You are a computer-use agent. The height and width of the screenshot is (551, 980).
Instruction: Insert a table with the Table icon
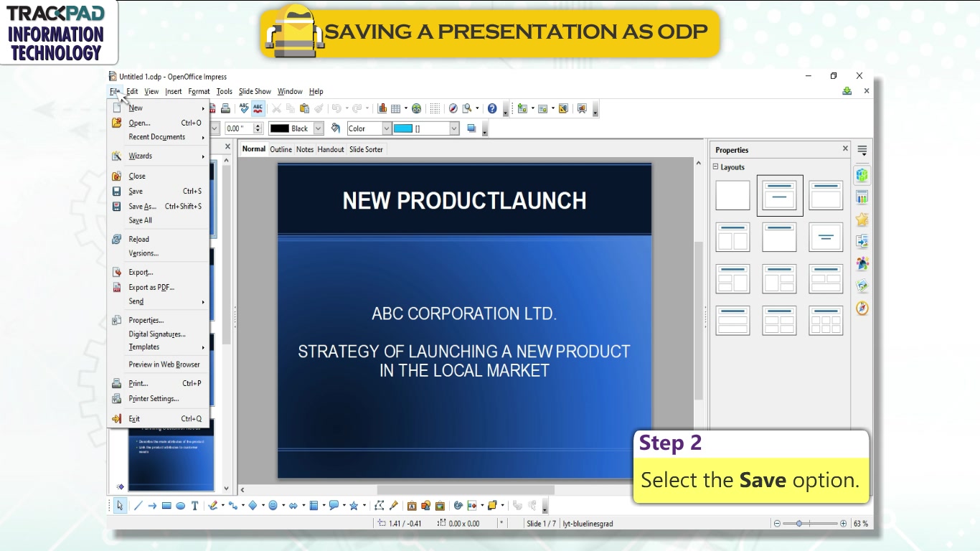tap(395, 108)
